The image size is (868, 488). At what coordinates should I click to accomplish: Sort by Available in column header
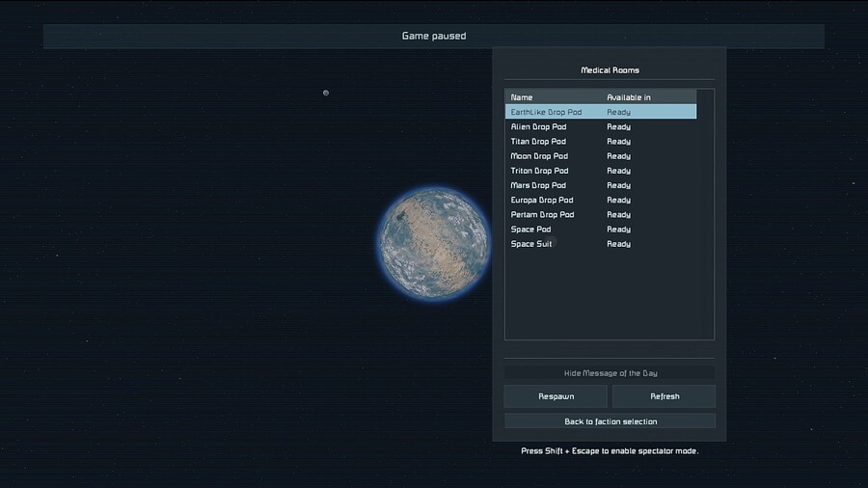click(629, 97)
